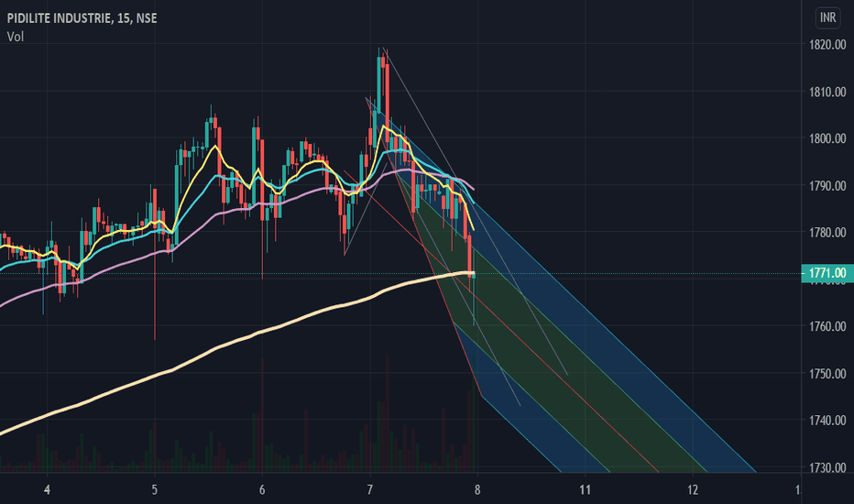Click the 1800.00 price axis label
This screenshot has height=504, width=854.
[827, 138]
